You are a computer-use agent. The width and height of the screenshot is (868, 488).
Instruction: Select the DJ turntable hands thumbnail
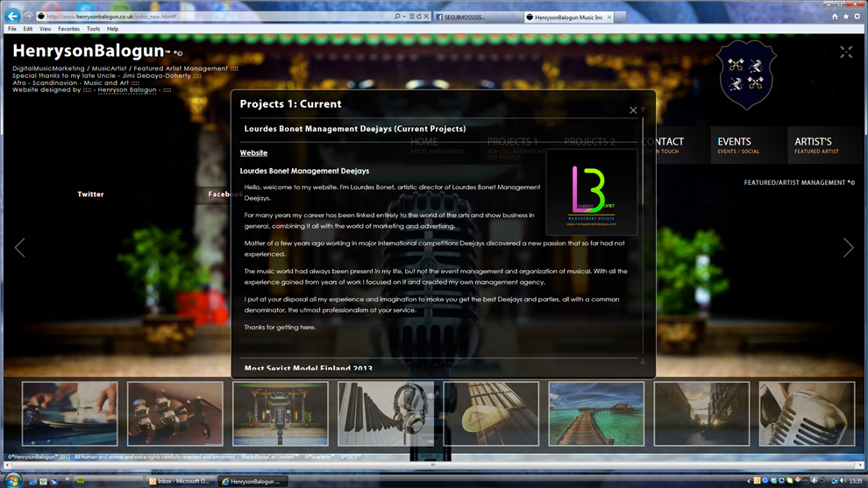(70, 414)
